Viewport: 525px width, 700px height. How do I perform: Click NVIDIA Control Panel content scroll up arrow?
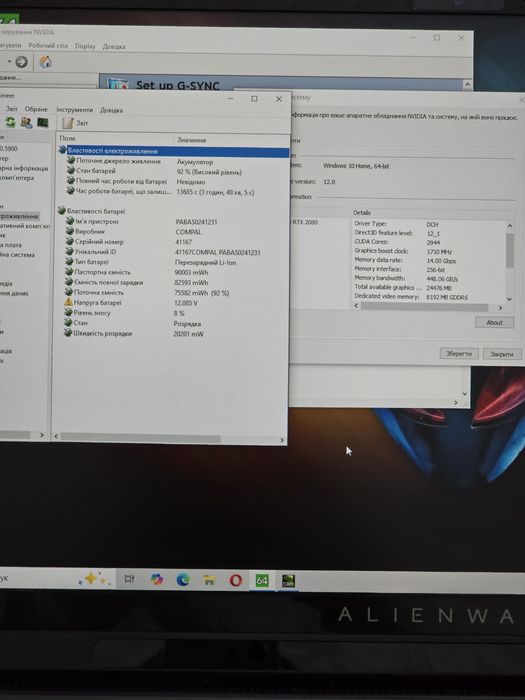click(467, 84)
